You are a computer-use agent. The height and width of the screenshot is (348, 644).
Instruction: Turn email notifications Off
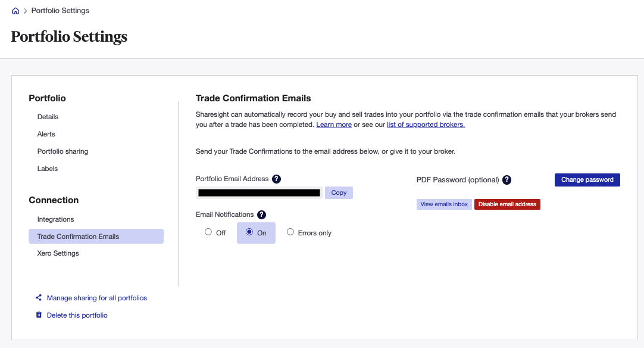click(x=208, y=232)
